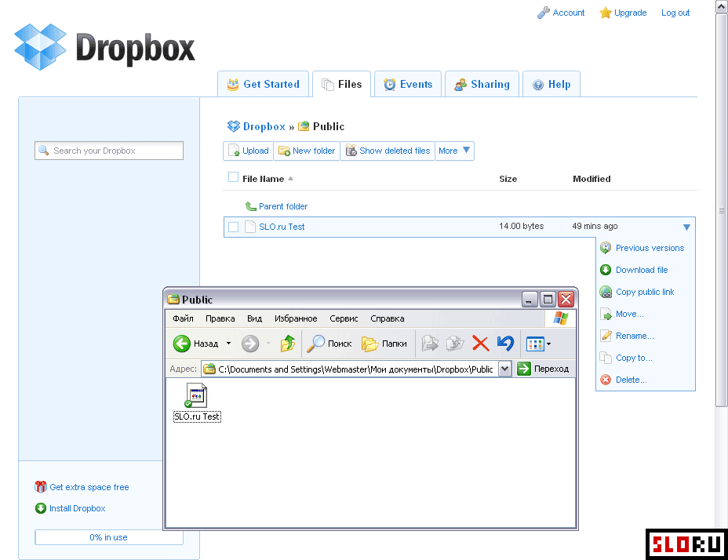
Task: Click the document icon beside SLO.ru Test row
Action: 250,227
